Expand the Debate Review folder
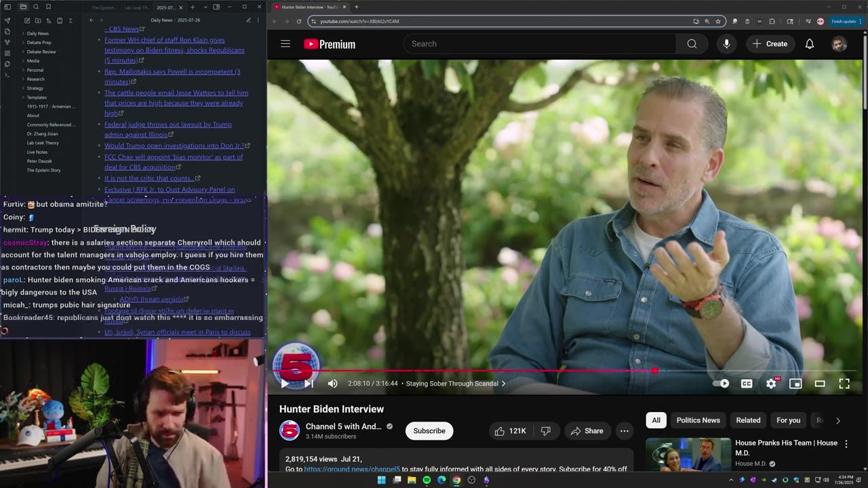868x488 pixels. pyautogui.click(x=41, y=52)
